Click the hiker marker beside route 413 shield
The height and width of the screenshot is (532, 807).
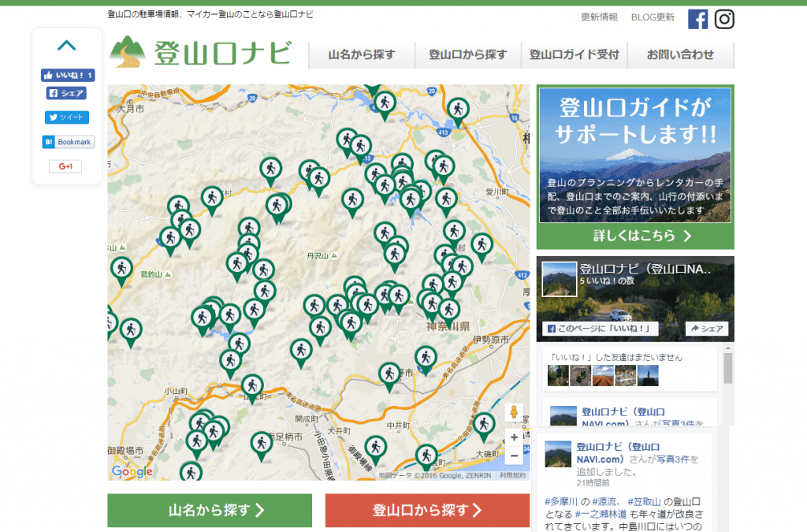pyautogui.click(x=458, y=110)
